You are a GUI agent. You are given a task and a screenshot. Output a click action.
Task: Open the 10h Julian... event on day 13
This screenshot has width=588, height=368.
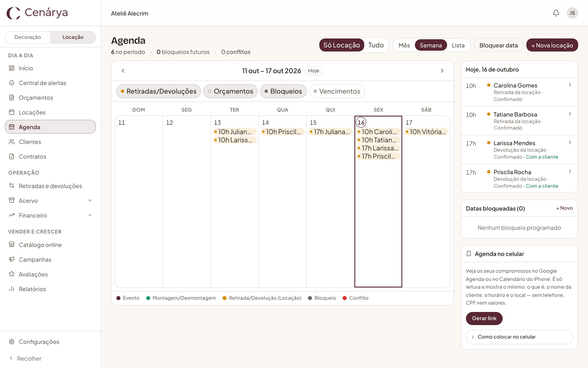235,132
